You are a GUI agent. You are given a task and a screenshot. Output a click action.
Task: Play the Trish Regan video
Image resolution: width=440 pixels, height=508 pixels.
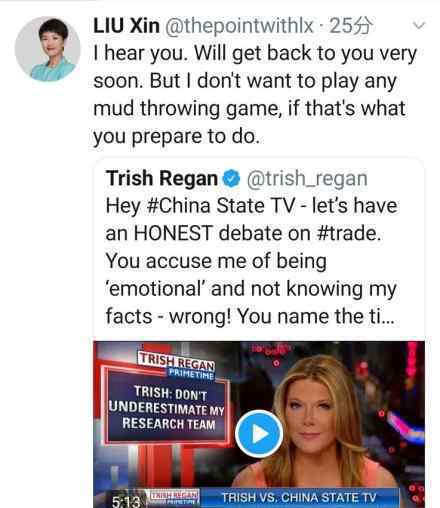pyautogui.click(x=259, y=434)
